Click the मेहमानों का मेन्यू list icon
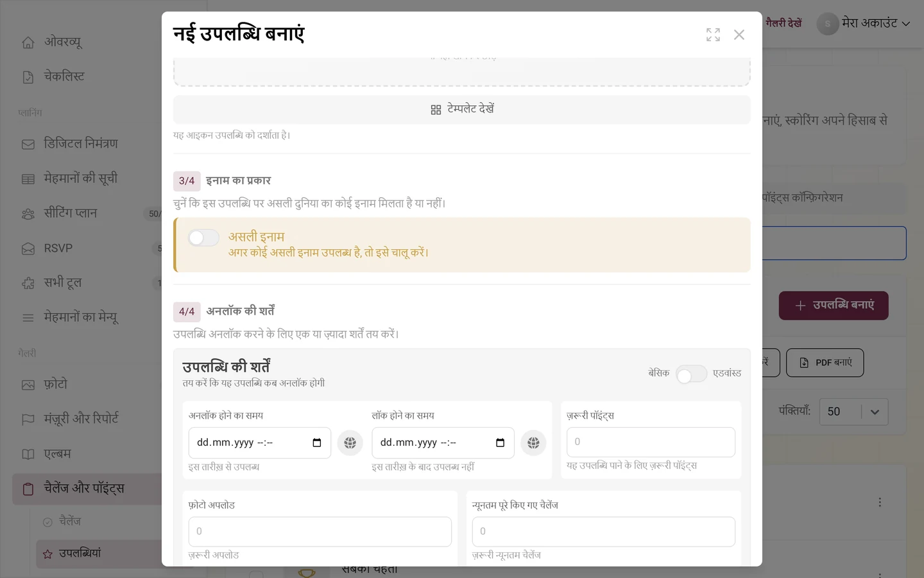The width and height of the screenshot is (924, 578). point(28,318)
